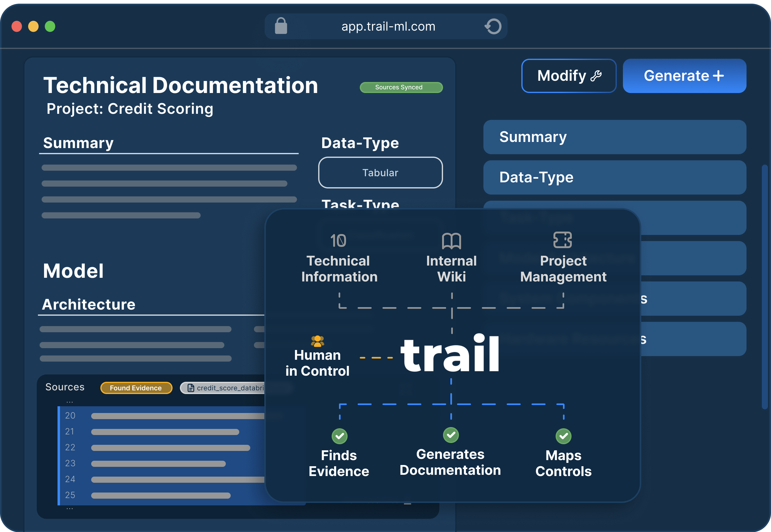Click the yellow minimize window button

click(33, 26)
